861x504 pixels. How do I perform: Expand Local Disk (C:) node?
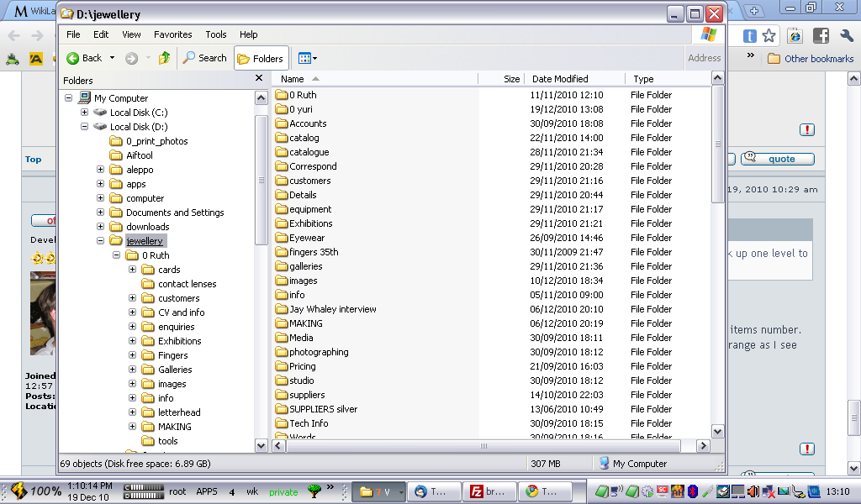click(85, 113)
